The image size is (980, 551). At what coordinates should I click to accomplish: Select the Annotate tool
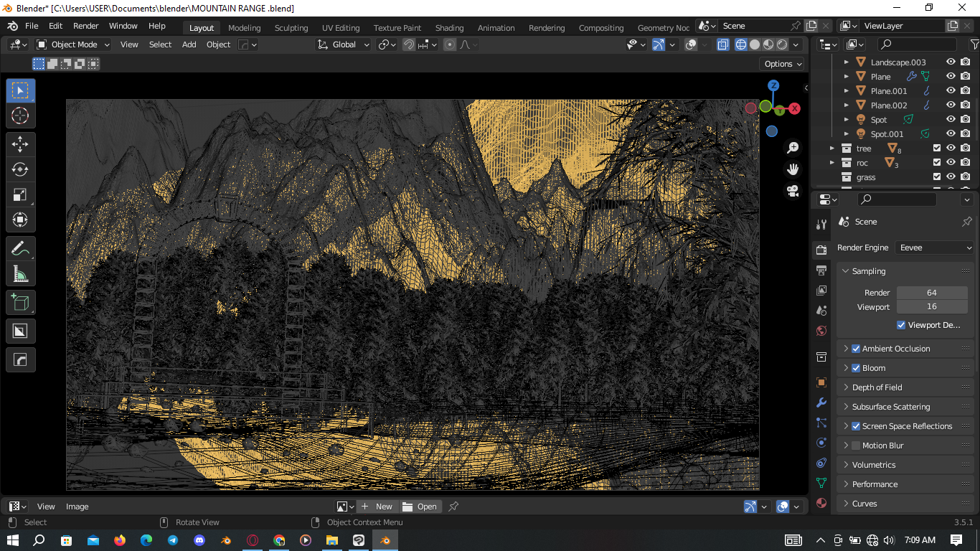coord(20,249)
